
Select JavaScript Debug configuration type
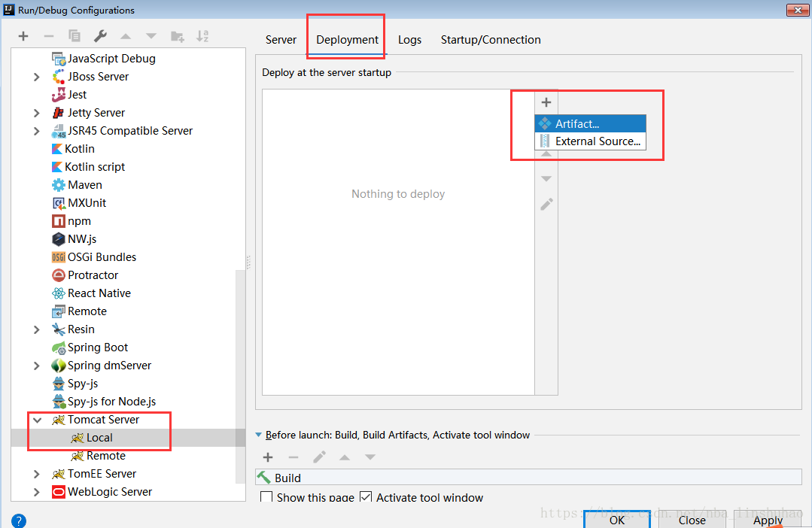pyautogui.click(x=104, y=59)
